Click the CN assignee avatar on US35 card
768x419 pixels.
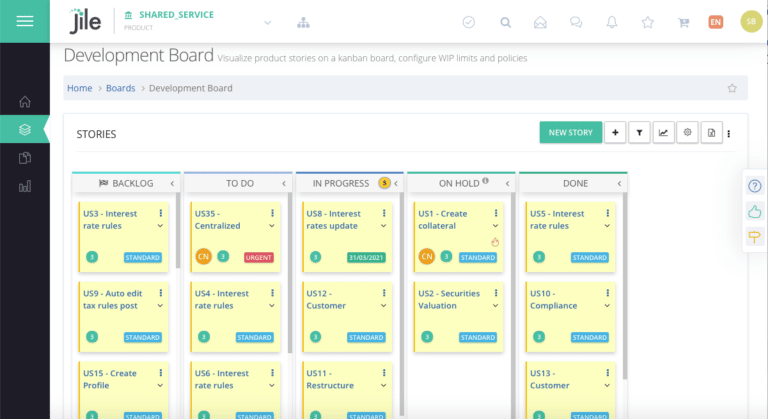click(203, 256)
